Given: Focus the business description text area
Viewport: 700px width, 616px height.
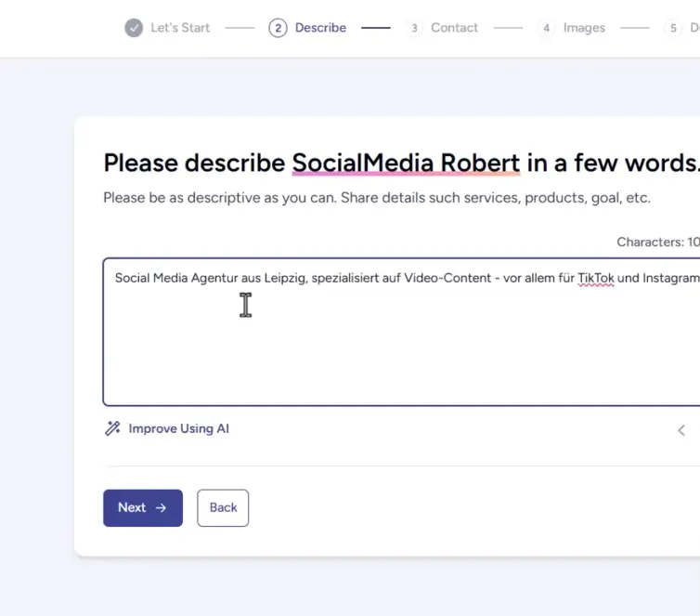Looking at the screenshot, I should tap(401, 332).
